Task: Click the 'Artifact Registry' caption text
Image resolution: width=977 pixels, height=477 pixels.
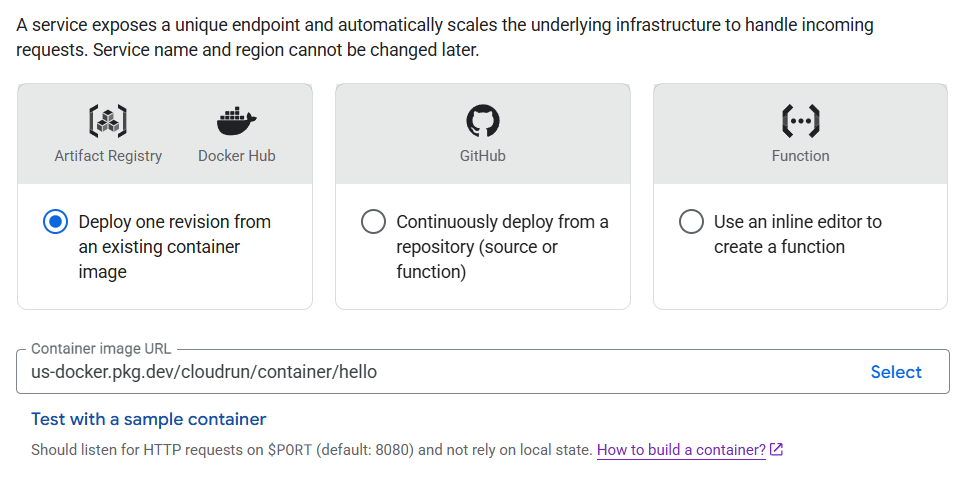Action: point(108,156)
